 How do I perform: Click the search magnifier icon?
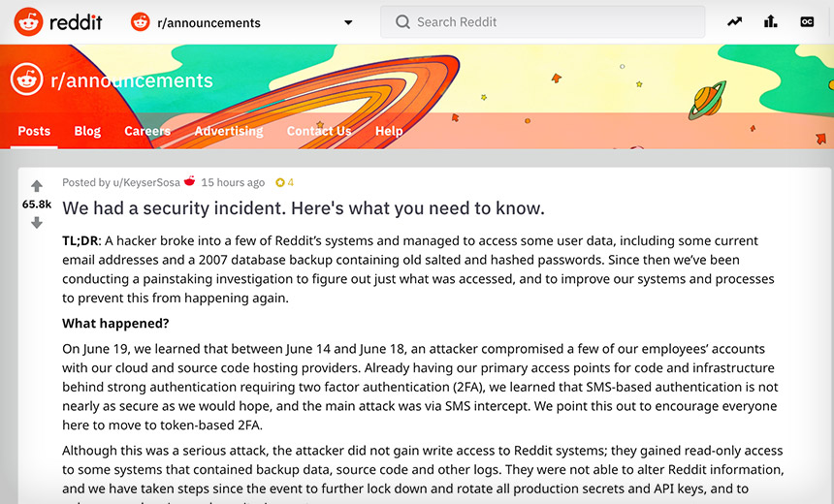coord(402,21)
